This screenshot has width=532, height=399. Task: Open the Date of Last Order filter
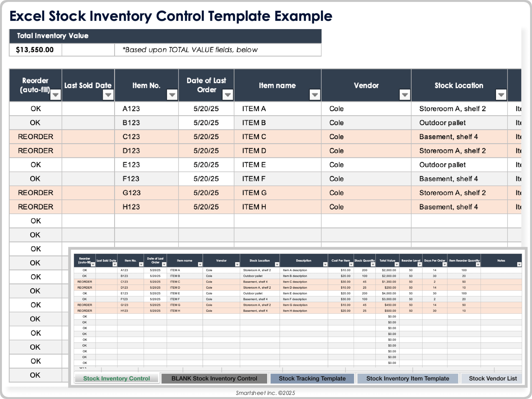(x=228, y=94)
